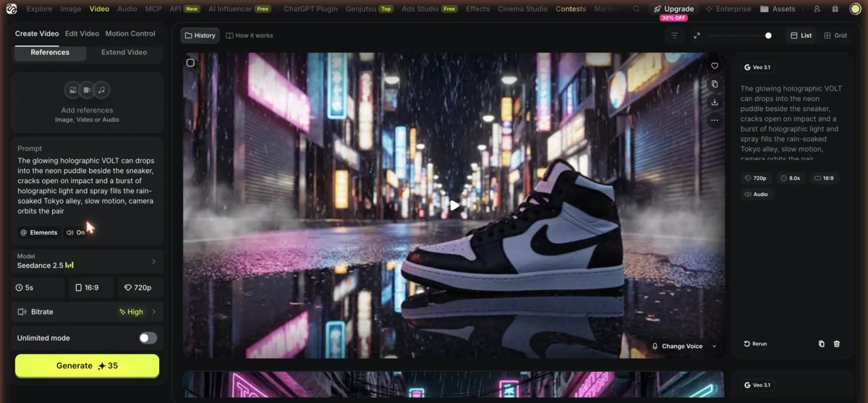Copy the sneaker video via overlay copy icon

click(x=715, y=84)
